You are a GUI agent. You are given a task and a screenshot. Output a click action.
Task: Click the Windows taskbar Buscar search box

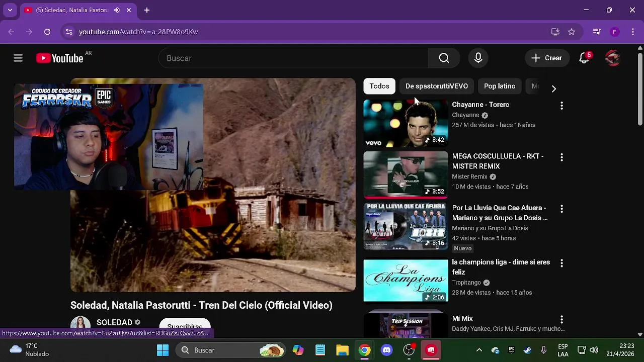click(230, 350)
